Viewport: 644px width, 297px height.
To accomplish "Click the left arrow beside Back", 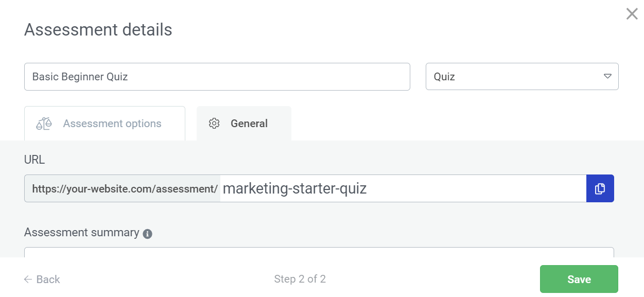I will point(28,279).
